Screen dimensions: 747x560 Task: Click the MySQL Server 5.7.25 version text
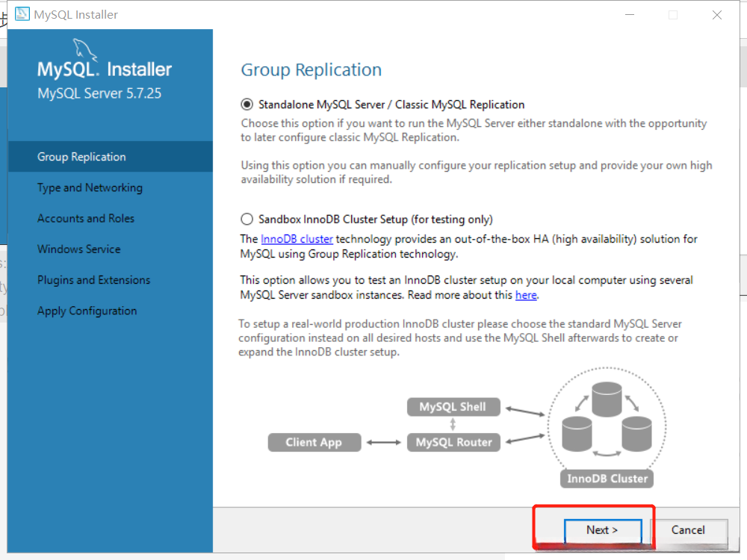pos(99,93)
